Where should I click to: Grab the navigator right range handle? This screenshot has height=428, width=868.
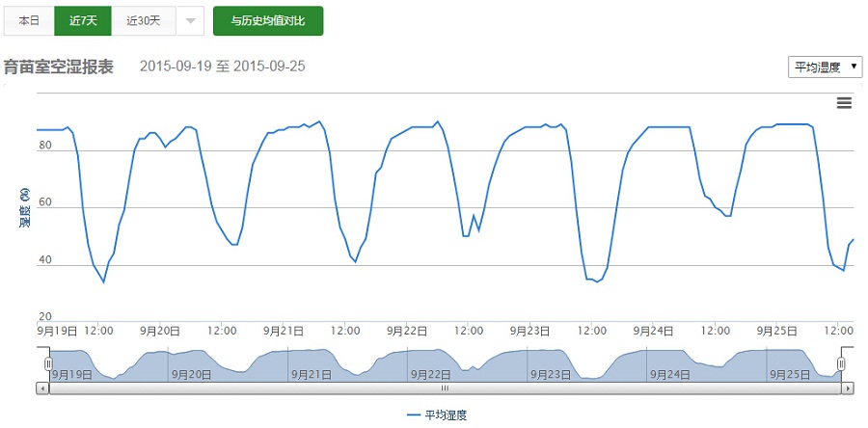click(x=841, y=363)
